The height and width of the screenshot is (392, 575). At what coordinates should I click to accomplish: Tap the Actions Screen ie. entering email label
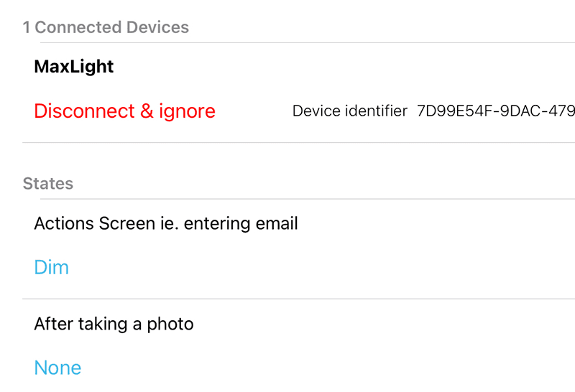click(x=165, y=223)
